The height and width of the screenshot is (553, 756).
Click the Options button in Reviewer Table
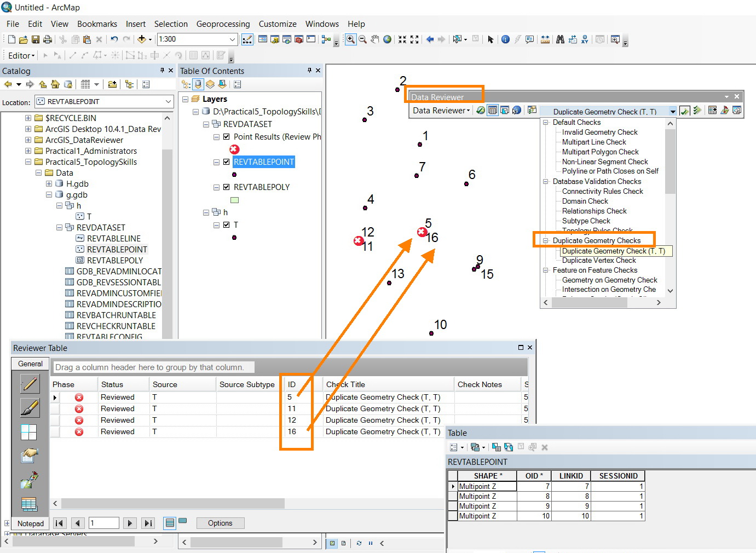[x=220, y=523]
